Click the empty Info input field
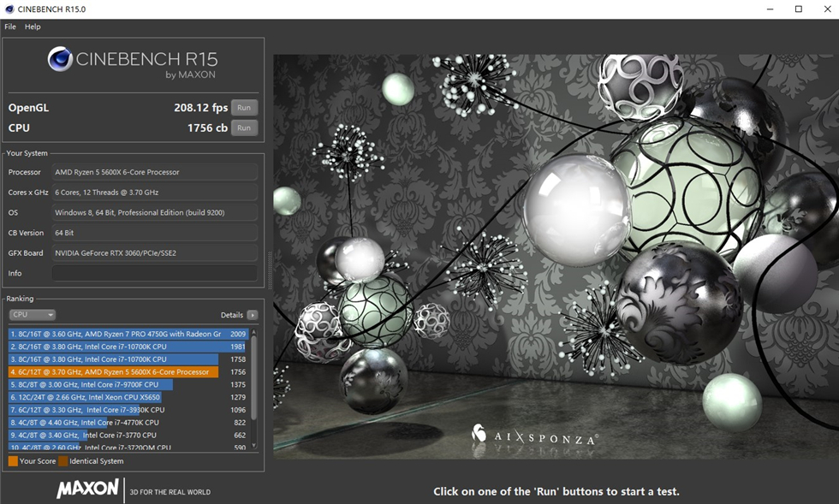This screenshot has width=839, height=504. click(x=155, y=273)
